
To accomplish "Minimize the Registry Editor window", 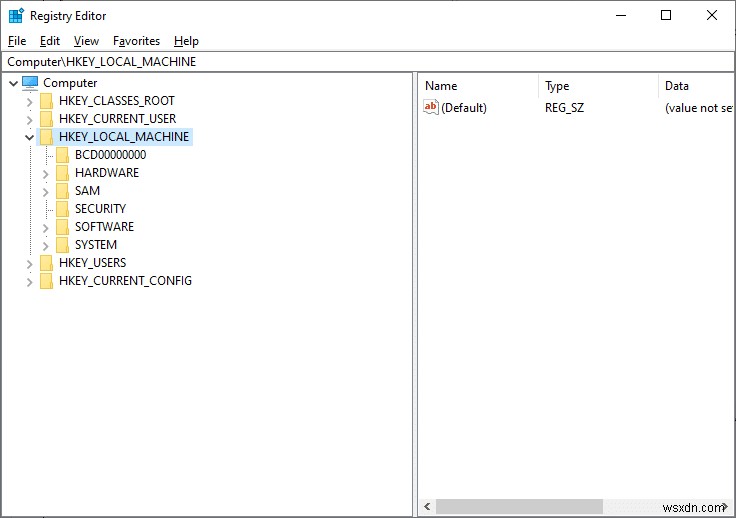I will [x=621, y=15].
